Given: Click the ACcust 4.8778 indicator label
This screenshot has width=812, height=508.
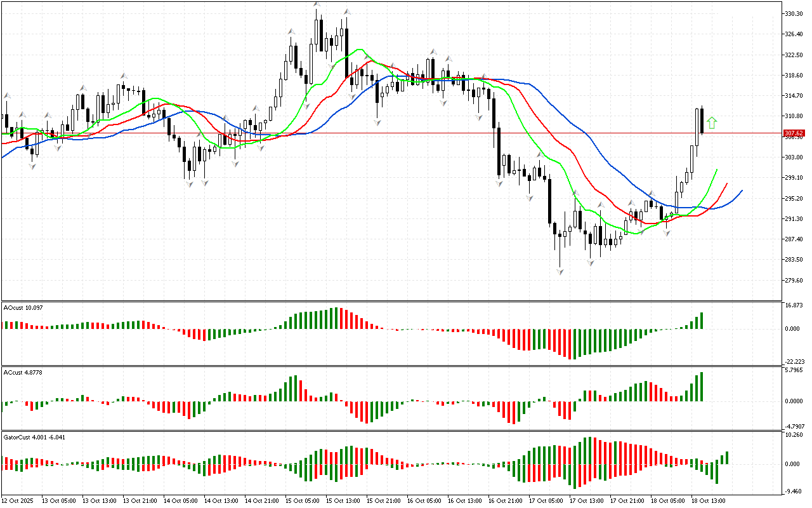Looking at the screenshot, I should 23,372.
